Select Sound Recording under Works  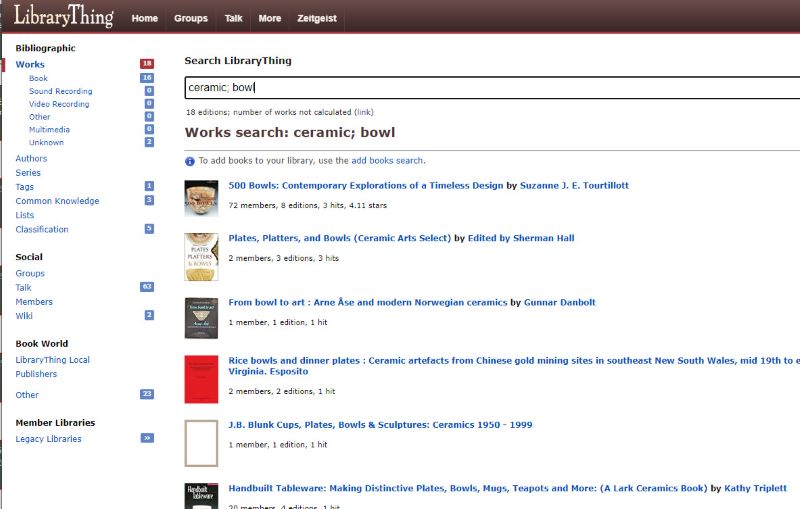(60, 91)
